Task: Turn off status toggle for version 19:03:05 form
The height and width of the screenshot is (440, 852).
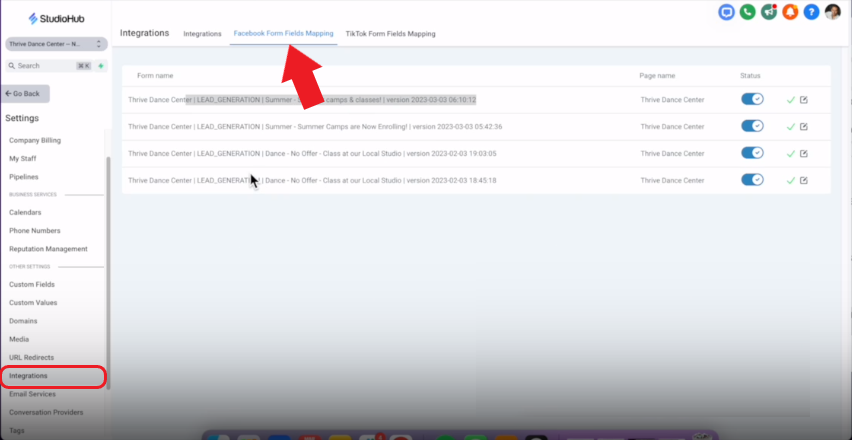Action: 753,153
